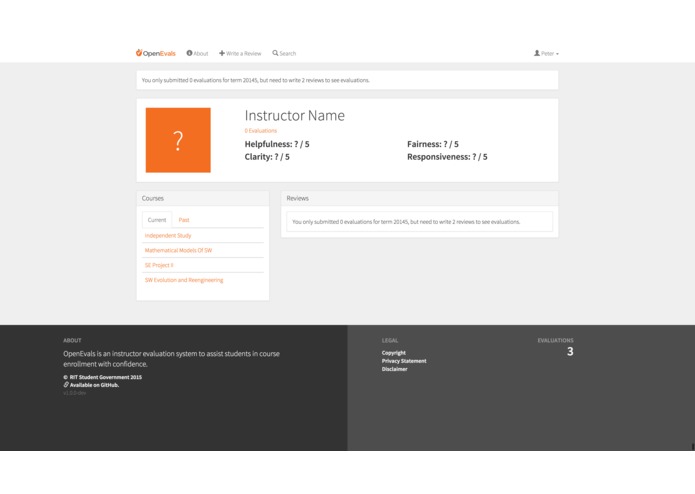Open Write a Review link

tap(240, 53)
